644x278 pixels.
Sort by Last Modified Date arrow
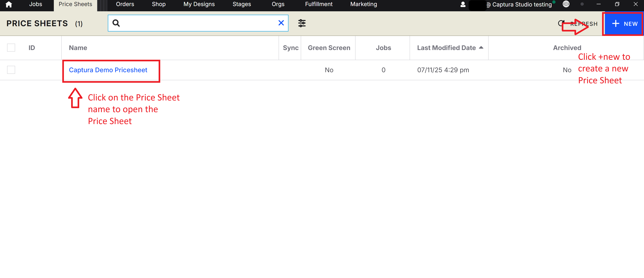pos(481,47)
